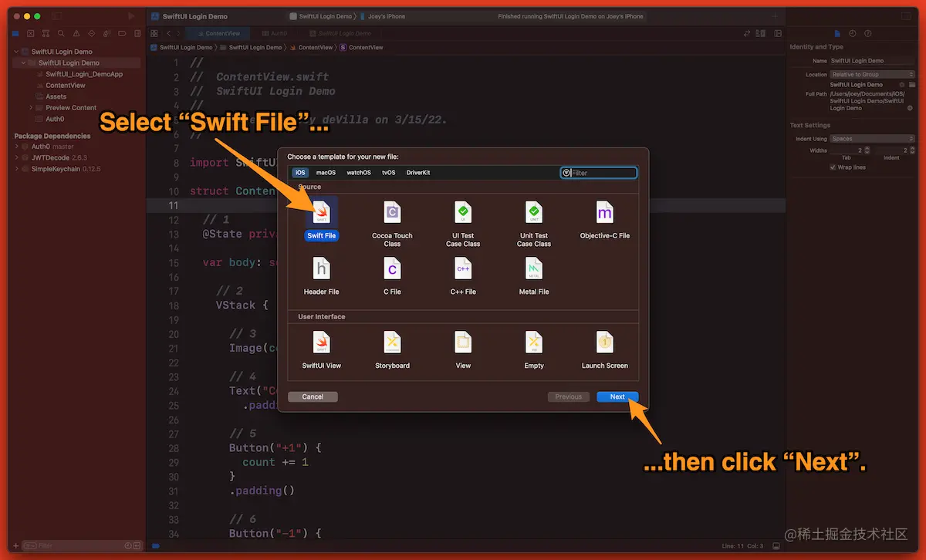Show the Quick Help inspector icon
The height and width of the screenshot is (560, 926).
[868, 32]
